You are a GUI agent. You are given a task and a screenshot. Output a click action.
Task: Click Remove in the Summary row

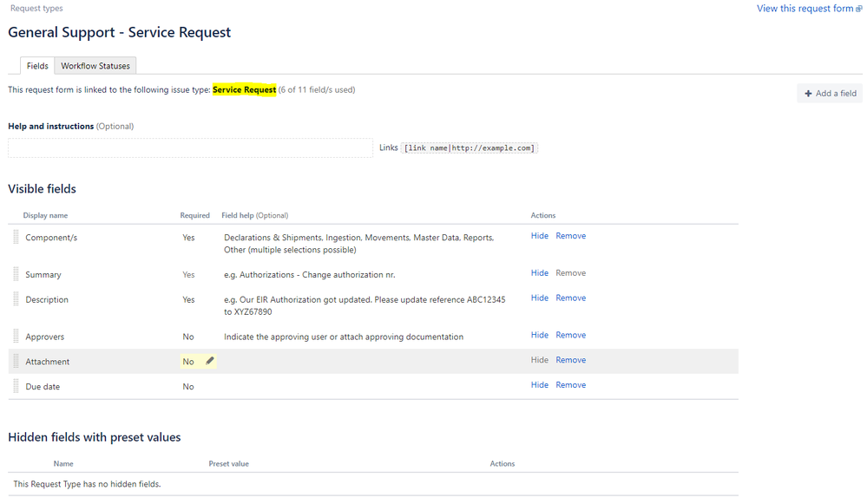point(571,273)
